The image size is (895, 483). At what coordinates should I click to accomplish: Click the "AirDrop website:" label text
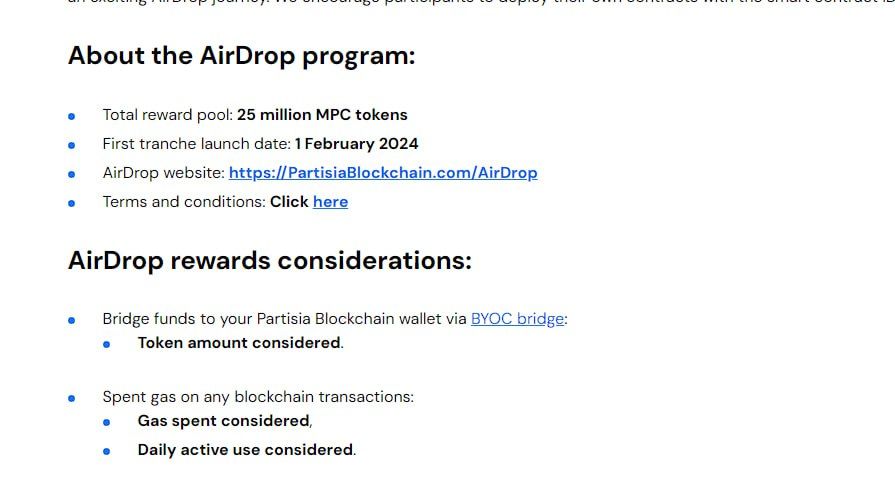tap(163, 173)
